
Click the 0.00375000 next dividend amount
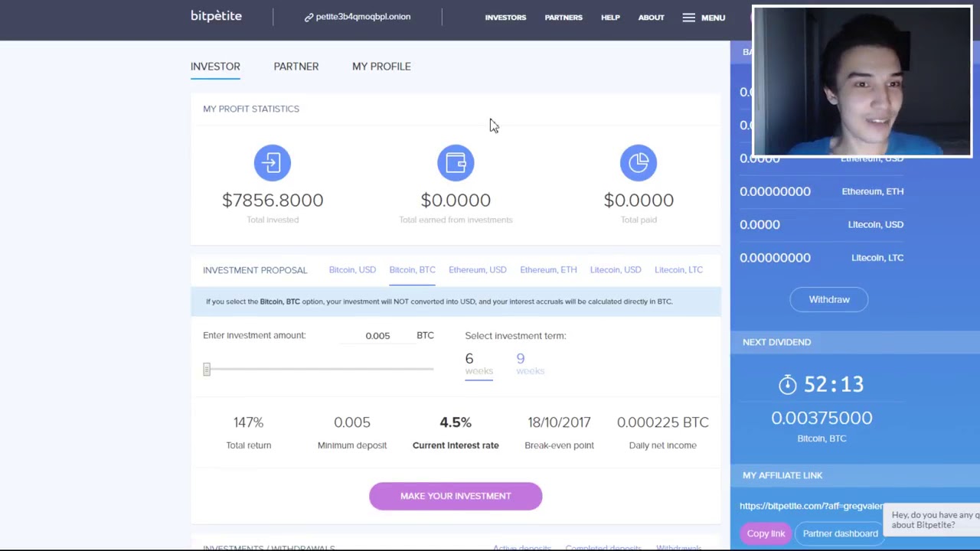click(x=822, y=418)
